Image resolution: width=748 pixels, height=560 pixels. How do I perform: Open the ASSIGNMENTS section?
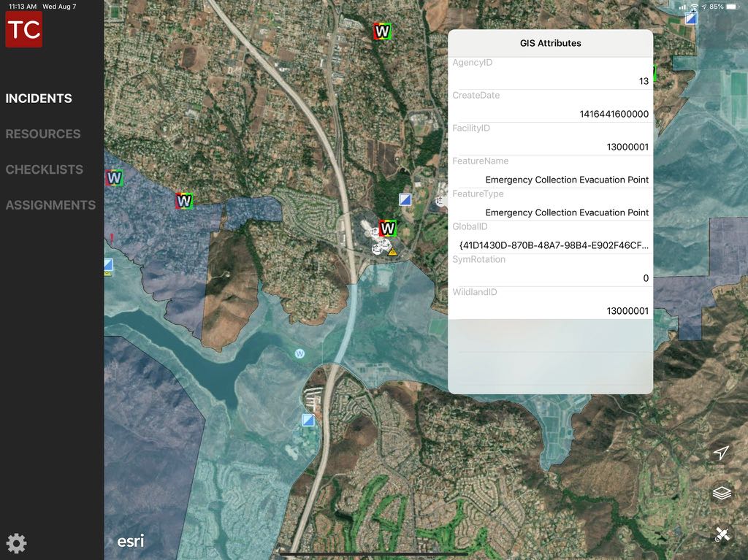click(50, 205)
